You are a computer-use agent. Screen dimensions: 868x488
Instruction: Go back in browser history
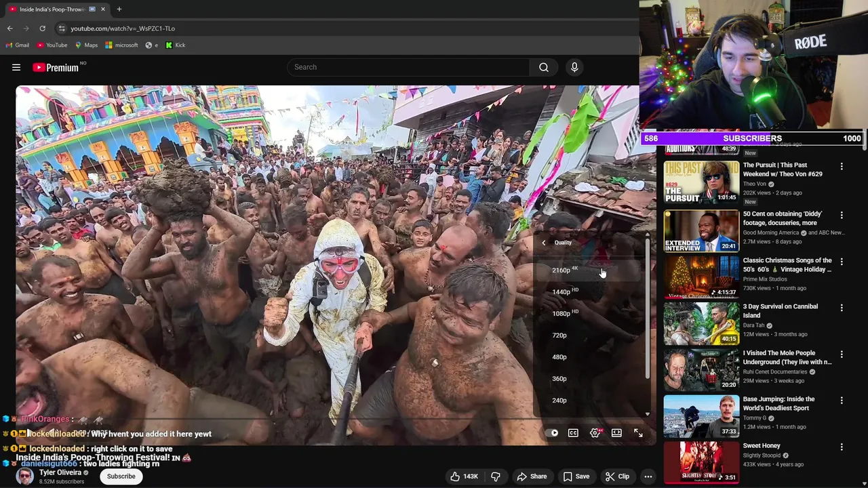[10, 28]
